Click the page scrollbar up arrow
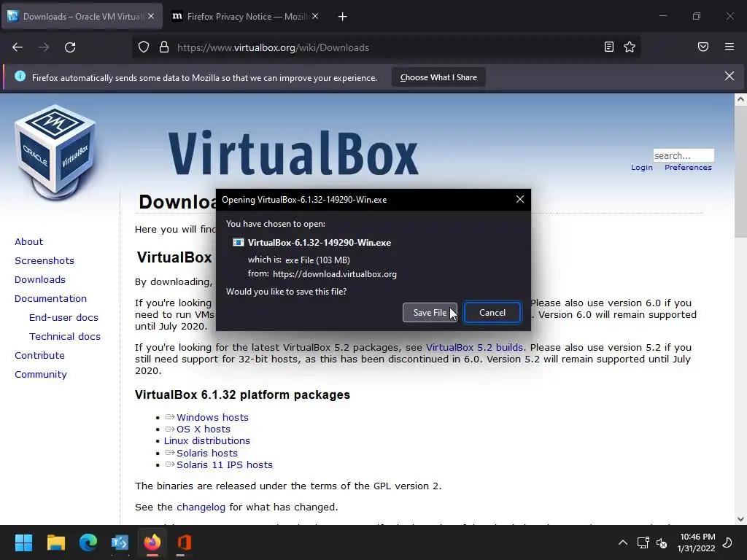747x560 pixels. click(740, 99)
